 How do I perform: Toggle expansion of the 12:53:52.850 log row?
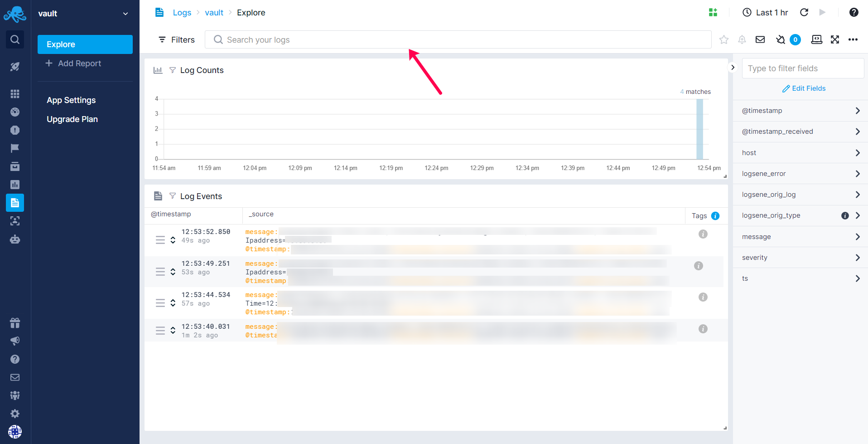pos(173,240)
